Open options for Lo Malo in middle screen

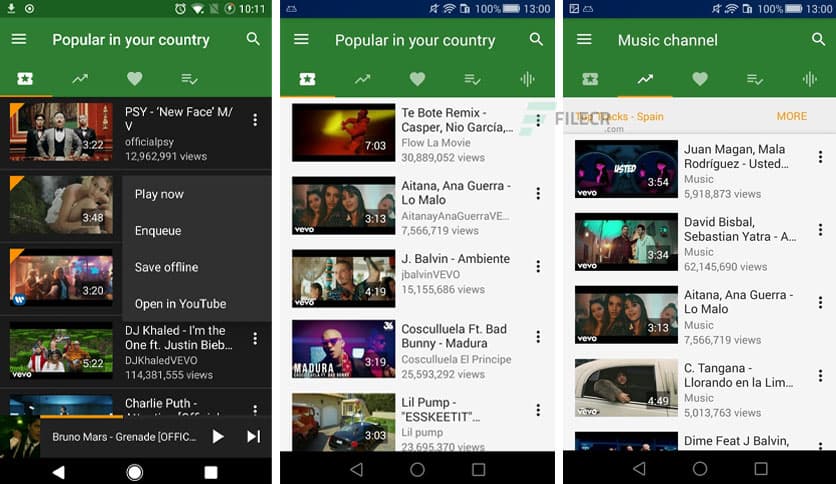[538, 193]
